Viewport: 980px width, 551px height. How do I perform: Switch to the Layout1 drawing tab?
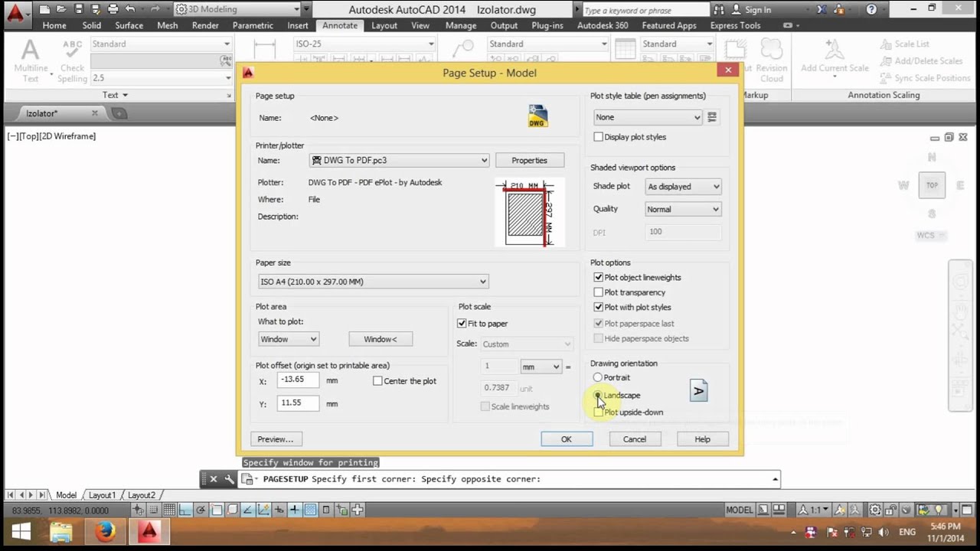point(102,495)
